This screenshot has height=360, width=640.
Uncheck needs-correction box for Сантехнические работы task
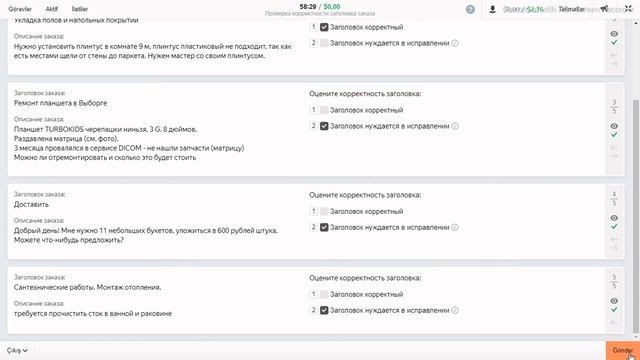coord(324,310)
